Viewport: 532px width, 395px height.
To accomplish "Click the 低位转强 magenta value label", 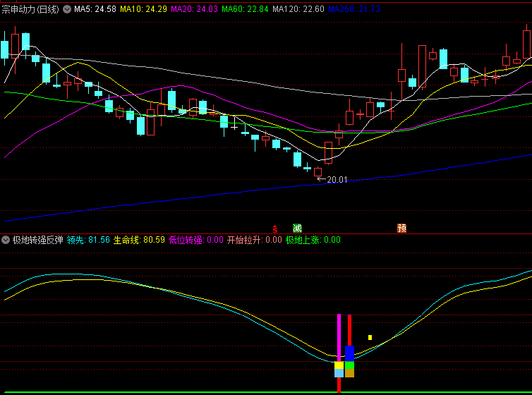I will point(195,240).
